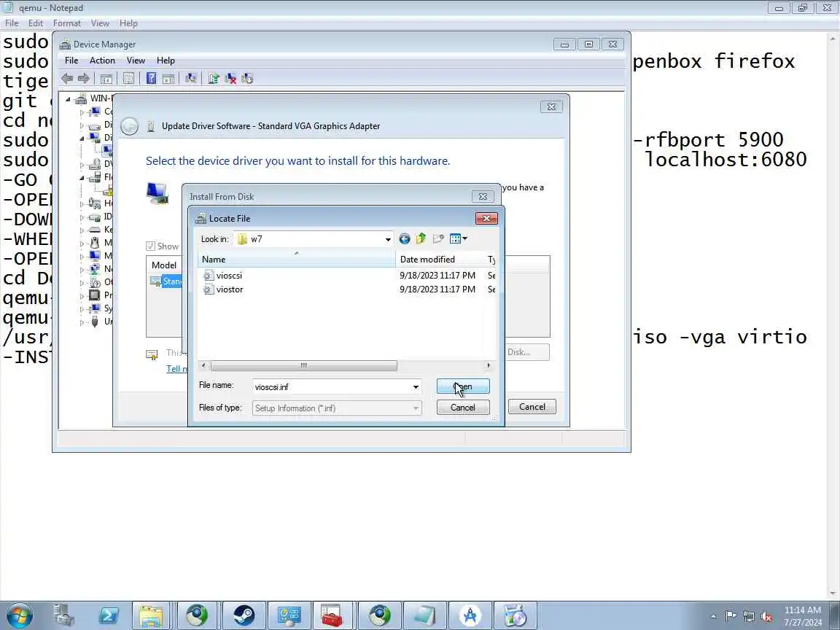Click the mouse device icon in the tree
The image size is (840, 630).
pos(94,243)
